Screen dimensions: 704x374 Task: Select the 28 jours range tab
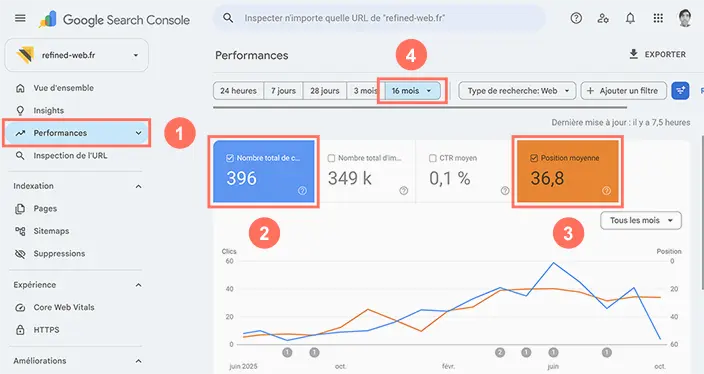pos(325,91)
